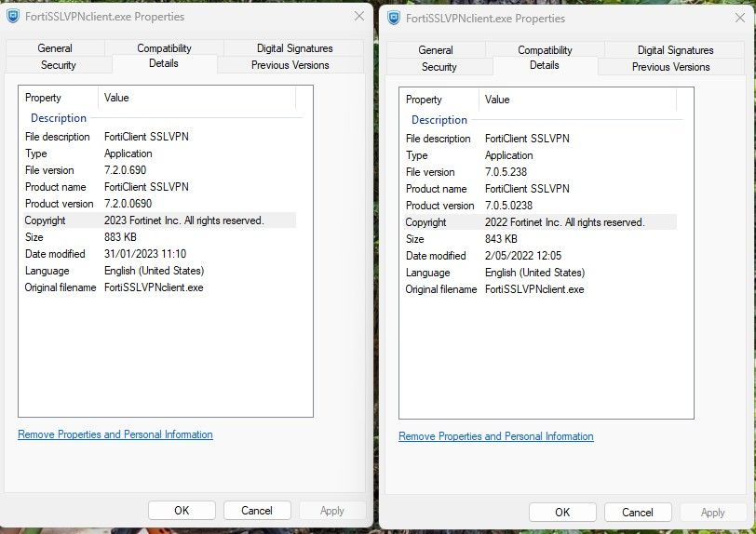The image size is (756, 534).
Task: Open the Compatibility tab in the left window
Action: 164,48
